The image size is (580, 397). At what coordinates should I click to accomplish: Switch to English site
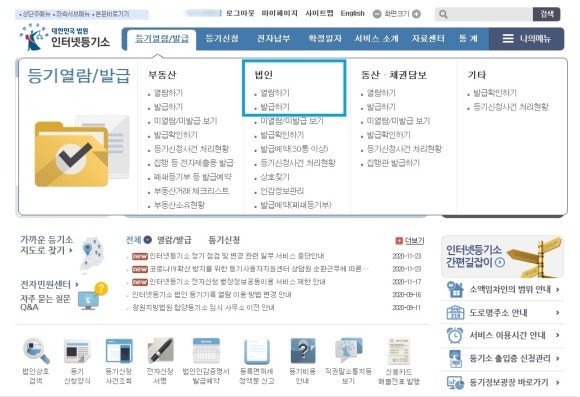tap(353, 13)
